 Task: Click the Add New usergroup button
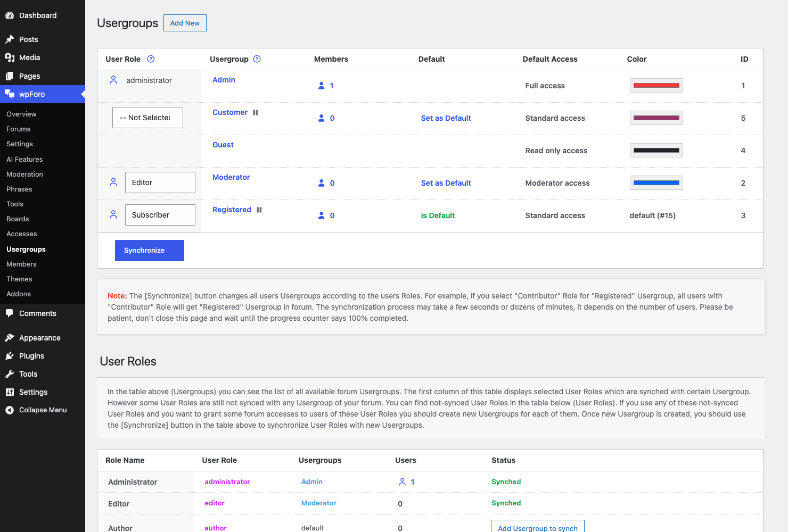[185, 23]
